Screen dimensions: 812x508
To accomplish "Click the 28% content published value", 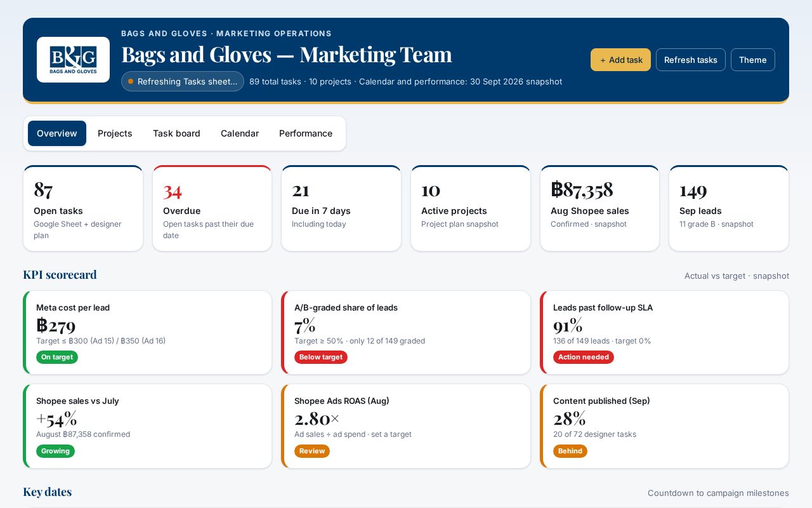I will point(569,418).
